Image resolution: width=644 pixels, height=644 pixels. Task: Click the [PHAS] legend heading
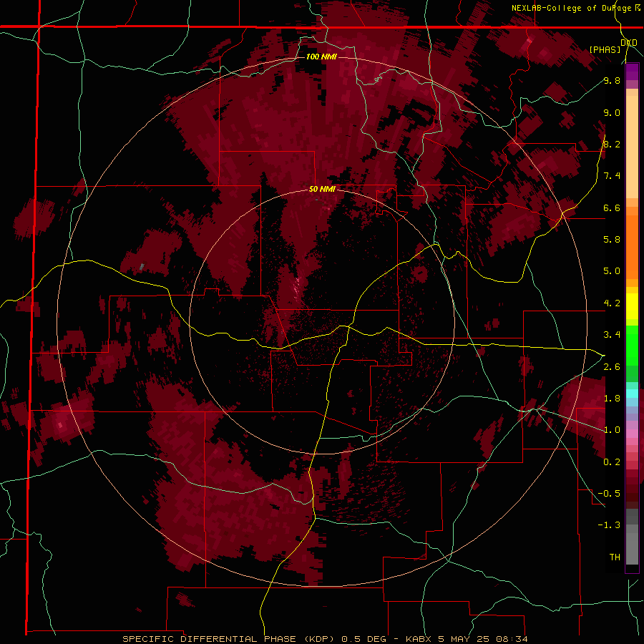coord(605,49)
